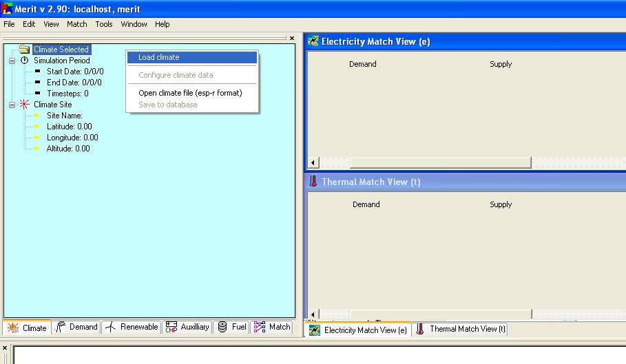Open the Renewable tab with turbine icon
626x364 pixels.
pyautogui.click(x=131, y=328)
